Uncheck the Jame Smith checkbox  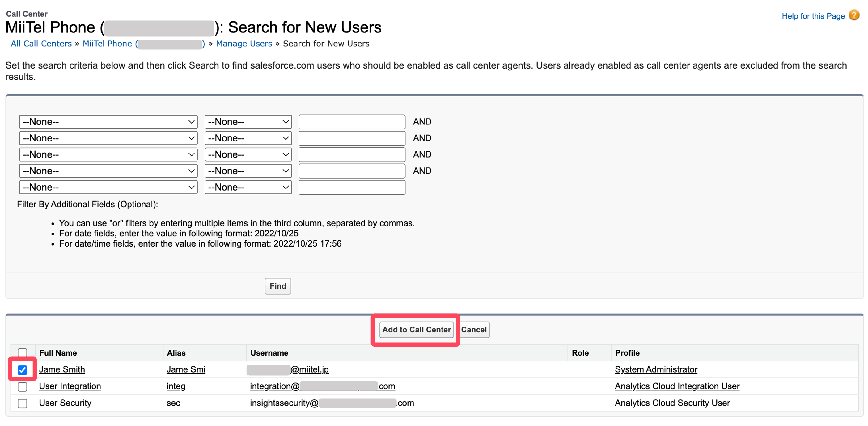pos(23,370)
